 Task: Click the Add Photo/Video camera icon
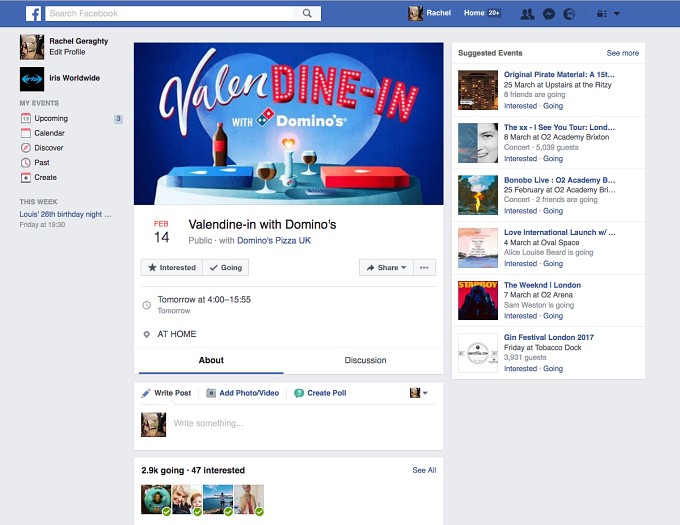coord(211,393)
